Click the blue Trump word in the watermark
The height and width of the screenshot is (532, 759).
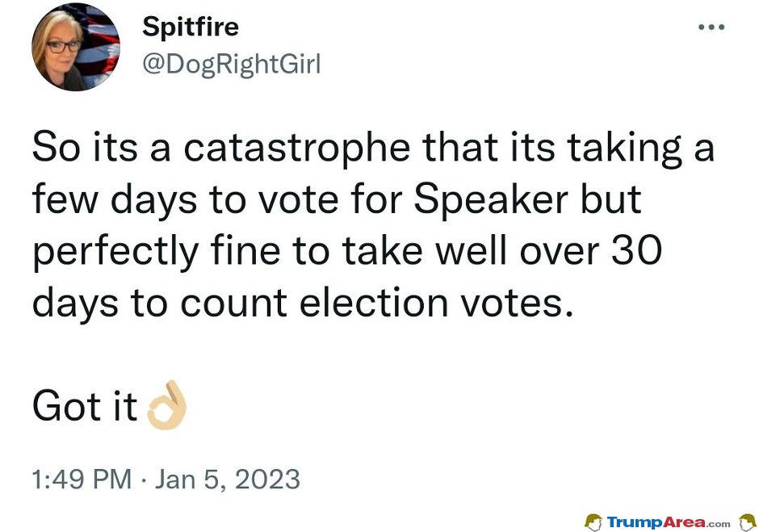(635, 523)
